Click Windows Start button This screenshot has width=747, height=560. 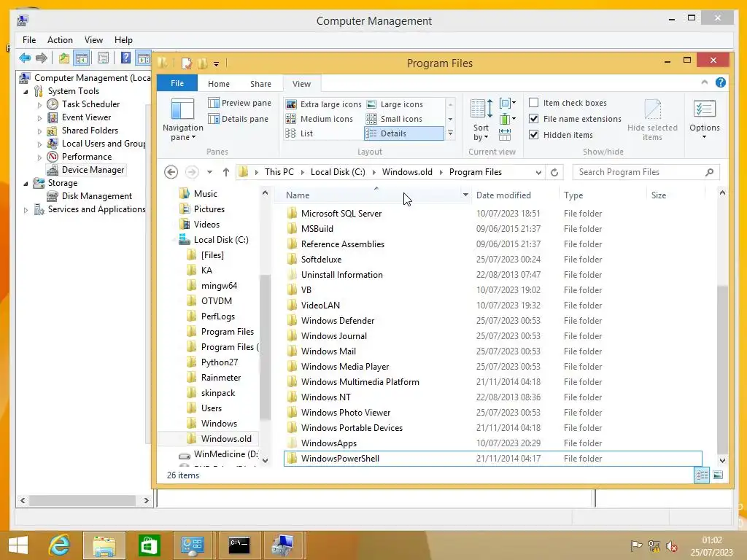click(18, 545)
